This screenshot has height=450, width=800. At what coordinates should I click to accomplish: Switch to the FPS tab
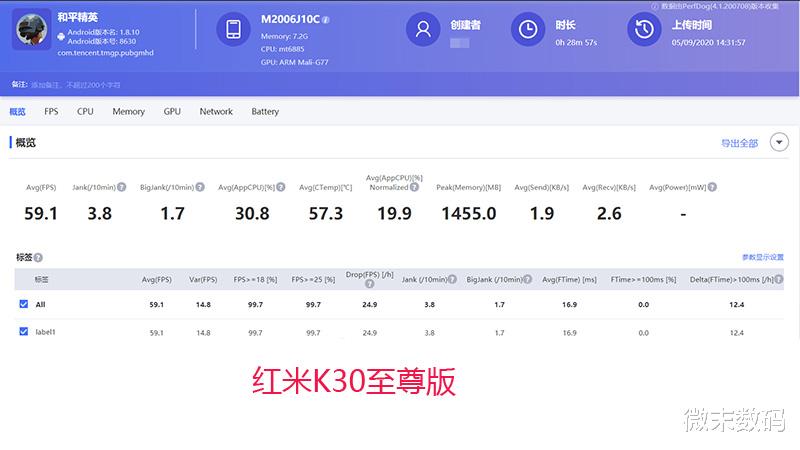click(51, 111)
